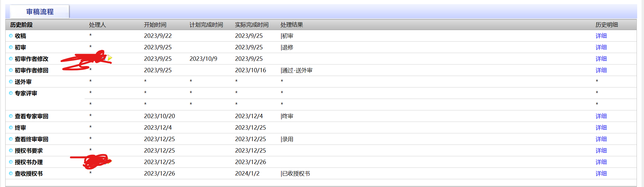
Task: Open 详细 link for the 初审 row
Action: tap(601, 47)
